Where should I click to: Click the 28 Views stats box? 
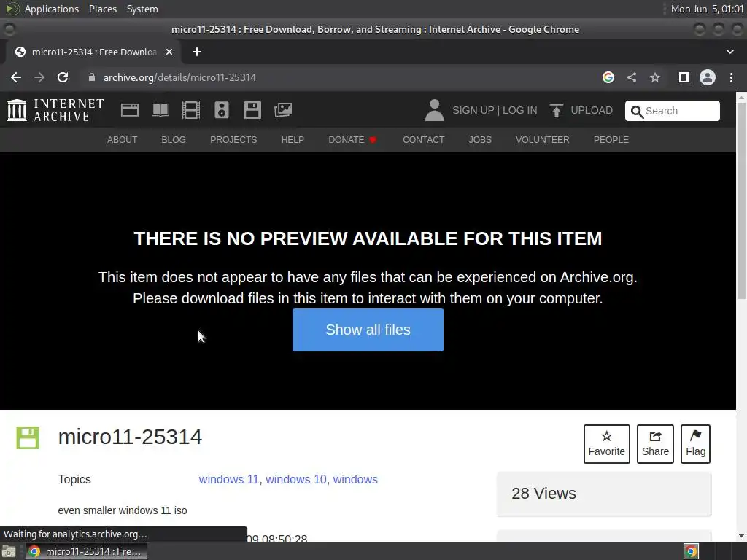[603, 494]
